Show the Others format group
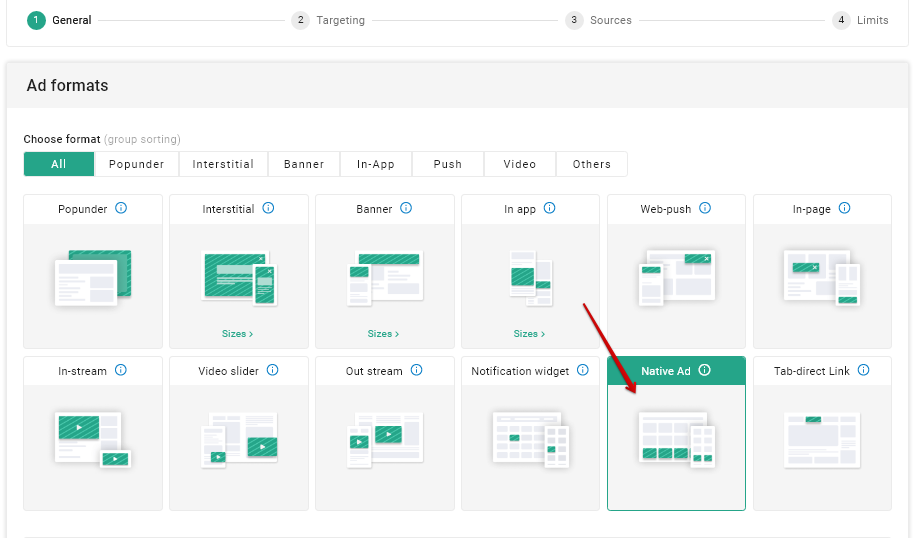This screenshot has width=917, height=538. pyautogui.click(x=592, y=164)
